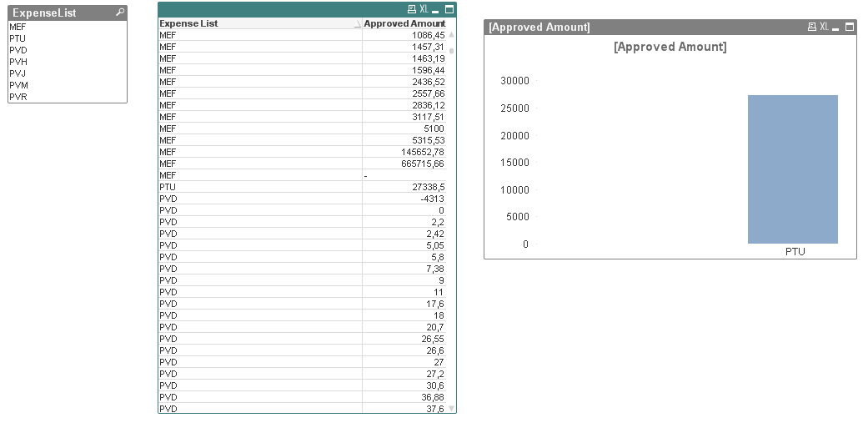The width and height of the screenshot is (868, 423).
Task: Print the Expense List table
Action: [x=412, y=9]
